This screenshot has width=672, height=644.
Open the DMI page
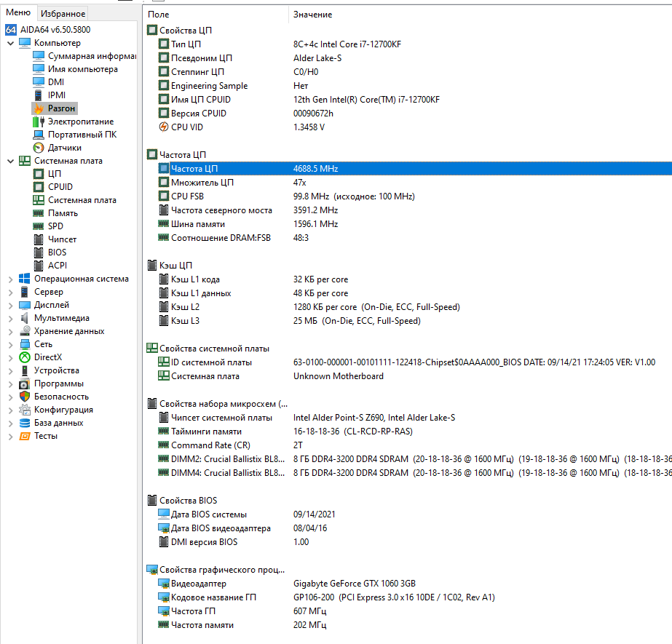56,82
